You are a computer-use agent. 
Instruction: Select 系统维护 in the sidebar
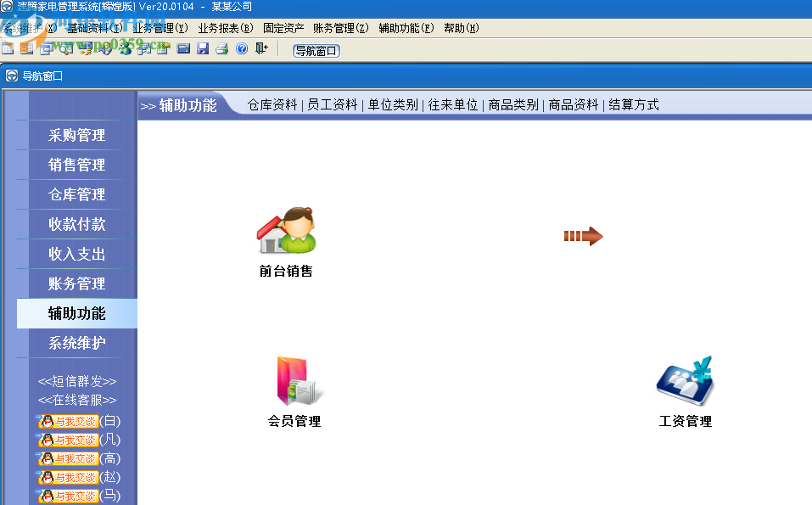[77, 343]
